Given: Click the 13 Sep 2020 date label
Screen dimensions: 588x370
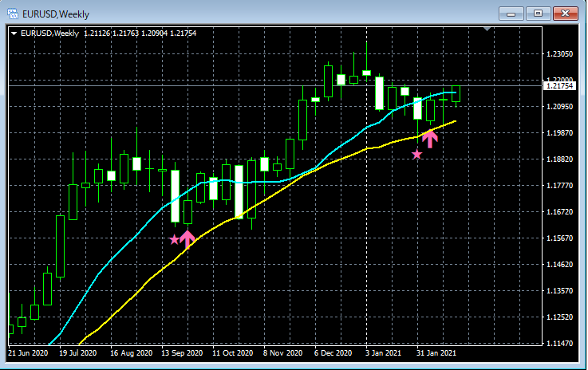Looking at the screenshot, I should (182, 353).
